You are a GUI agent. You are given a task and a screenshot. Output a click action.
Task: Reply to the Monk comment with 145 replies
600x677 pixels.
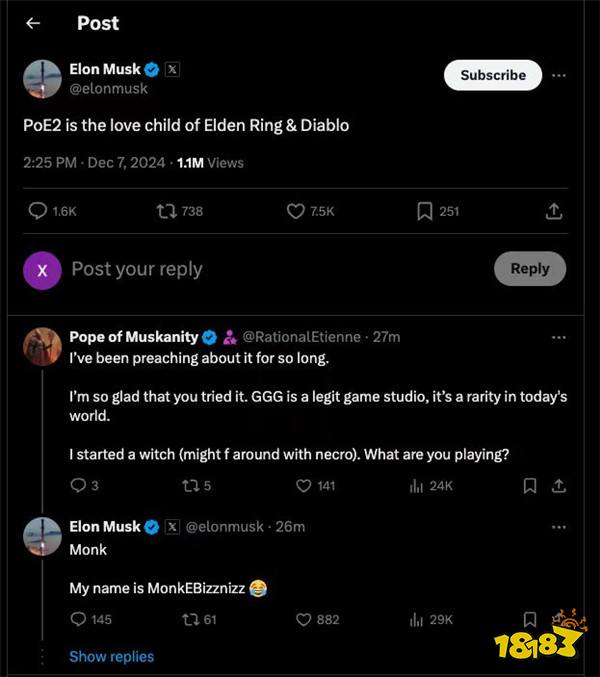click(91, 620)
